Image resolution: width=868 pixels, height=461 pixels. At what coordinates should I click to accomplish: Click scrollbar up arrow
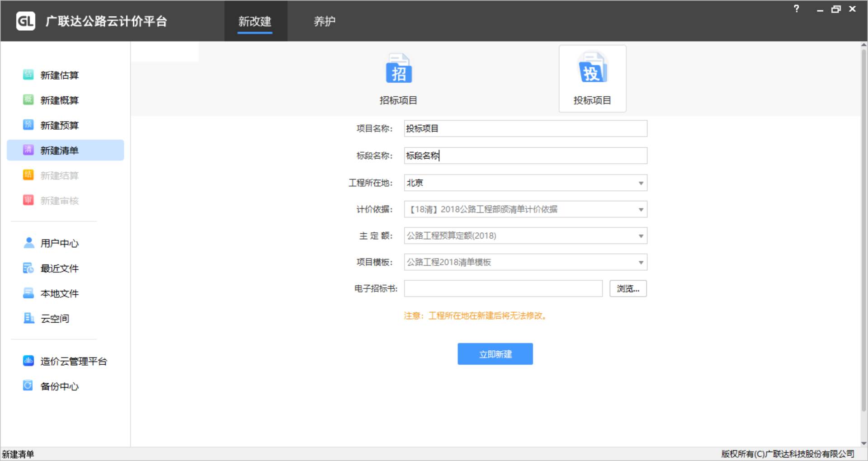(x=864, y=45)
